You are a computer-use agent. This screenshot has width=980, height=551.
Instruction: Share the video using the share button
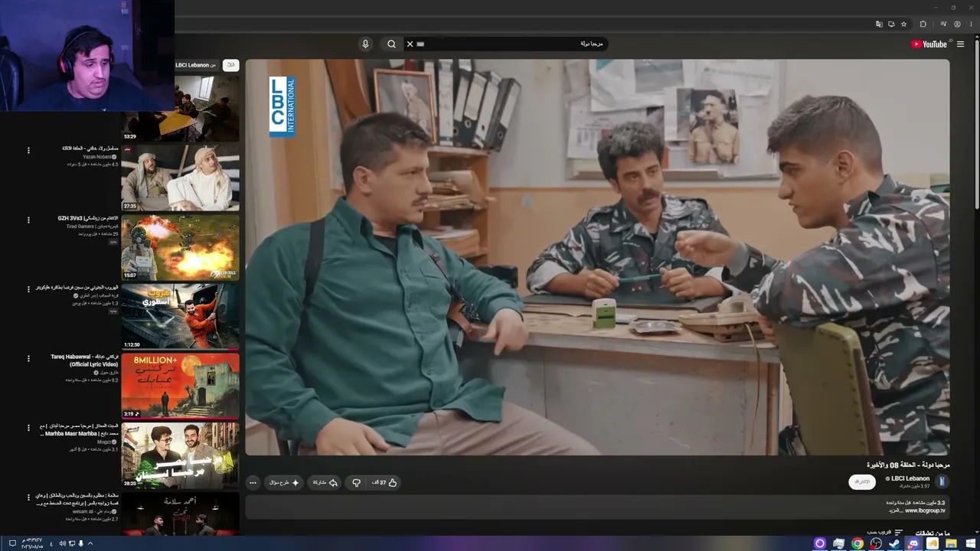coord(325,483)
